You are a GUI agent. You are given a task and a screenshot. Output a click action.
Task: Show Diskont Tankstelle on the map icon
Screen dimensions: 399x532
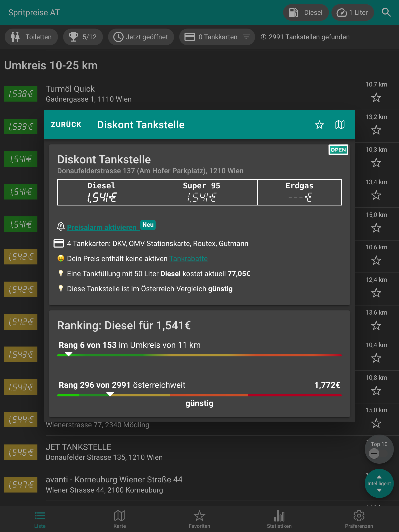pyautogui.click(x=340, y=125)
